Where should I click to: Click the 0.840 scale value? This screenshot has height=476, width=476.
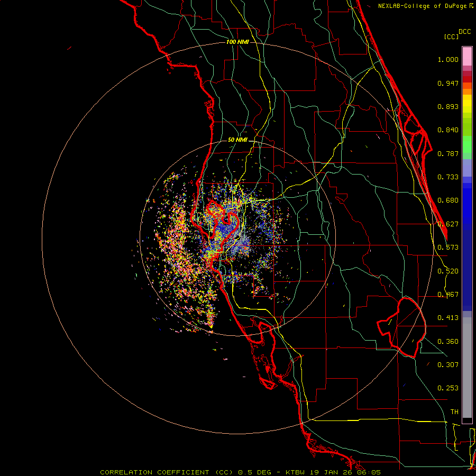click(448, 130)
